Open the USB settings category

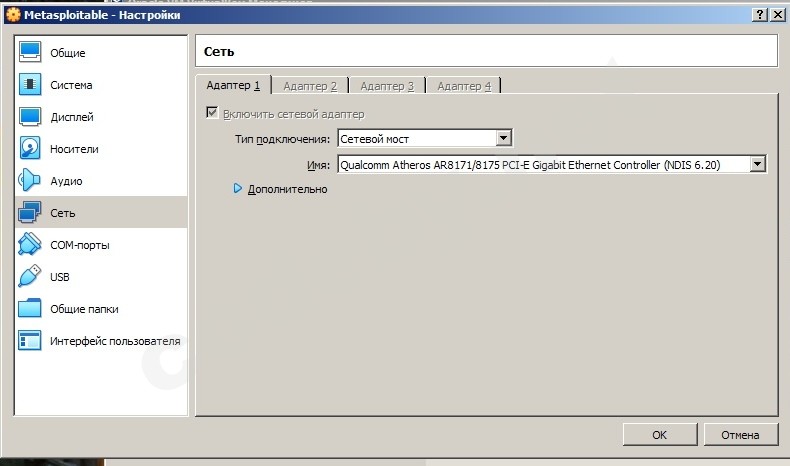pos(101,277)
